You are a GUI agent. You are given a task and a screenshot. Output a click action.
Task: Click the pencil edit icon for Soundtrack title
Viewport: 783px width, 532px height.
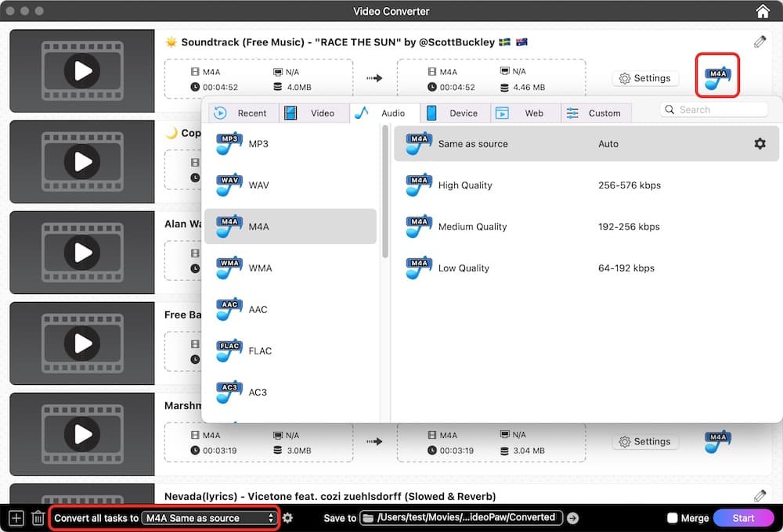pos(760,41)
